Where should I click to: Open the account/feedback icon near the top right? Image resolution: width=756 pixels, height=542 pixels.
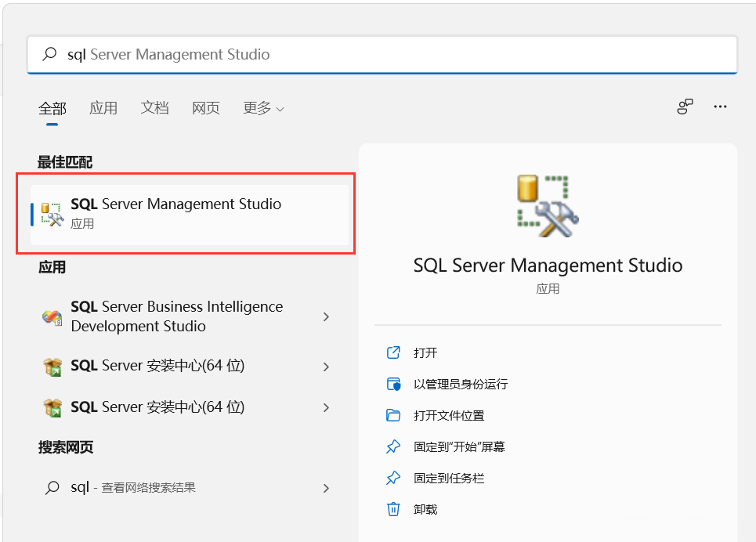(x=685, y=107)
